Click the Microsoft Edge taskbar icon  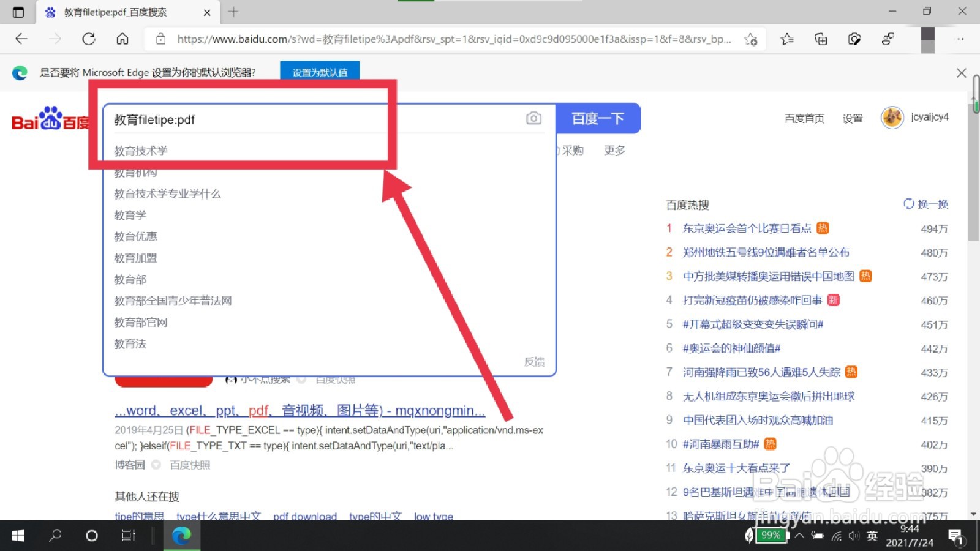(181, 536)
